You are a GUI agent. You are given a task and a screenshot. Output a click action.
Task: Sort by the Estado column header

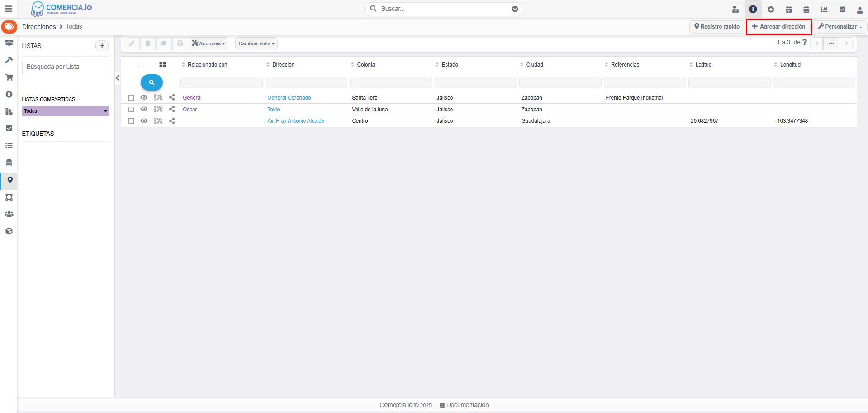450,65
